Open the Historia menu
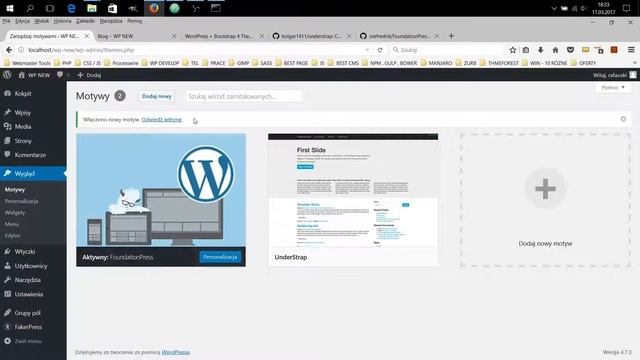The image size is (640, 360). coord(62,21)
